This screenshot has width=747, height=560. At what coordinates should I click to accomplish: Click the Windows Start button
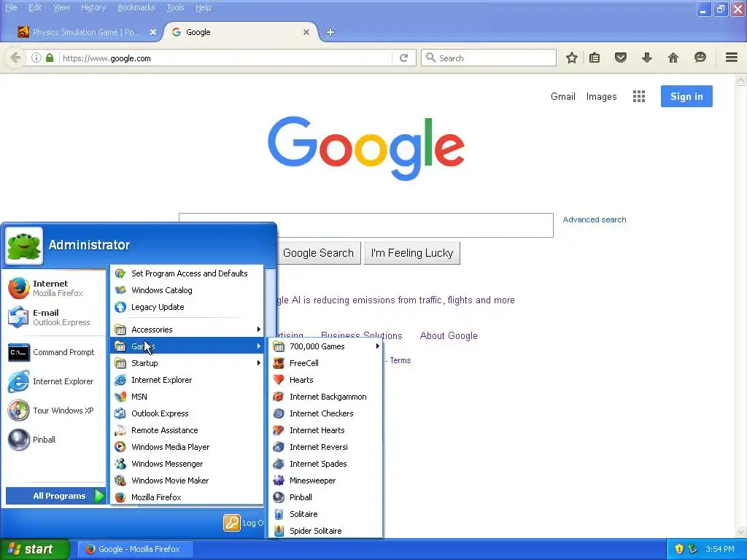click(34, 549)
